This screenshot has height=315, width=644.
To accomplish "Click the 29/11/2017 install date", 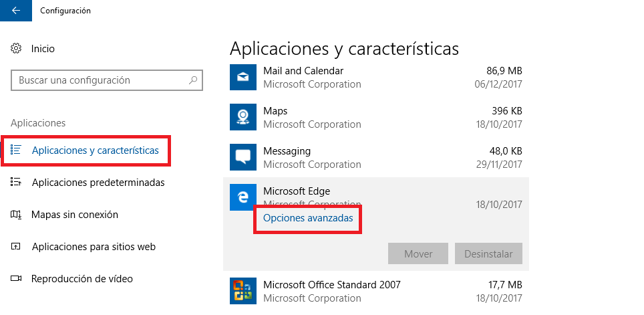I will click(498, 165).
